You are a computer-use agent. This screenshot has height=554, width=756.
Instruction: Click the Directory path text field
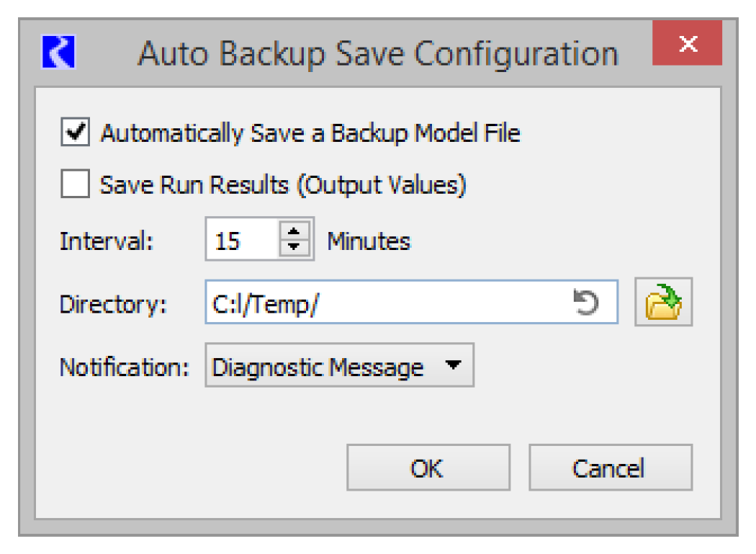pyautogui.click(x=389, y=303)
